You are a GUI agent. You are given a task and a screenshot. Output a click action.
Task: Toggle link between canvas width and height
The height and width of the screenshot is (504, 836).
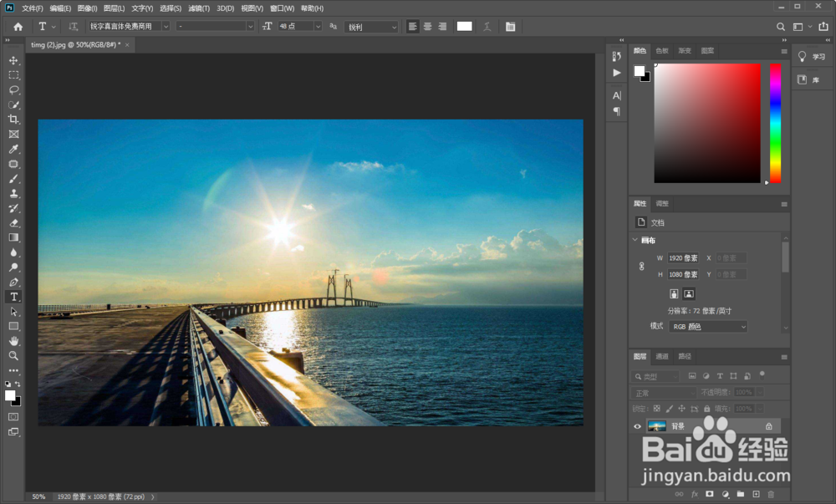click(x=642, y=266)
